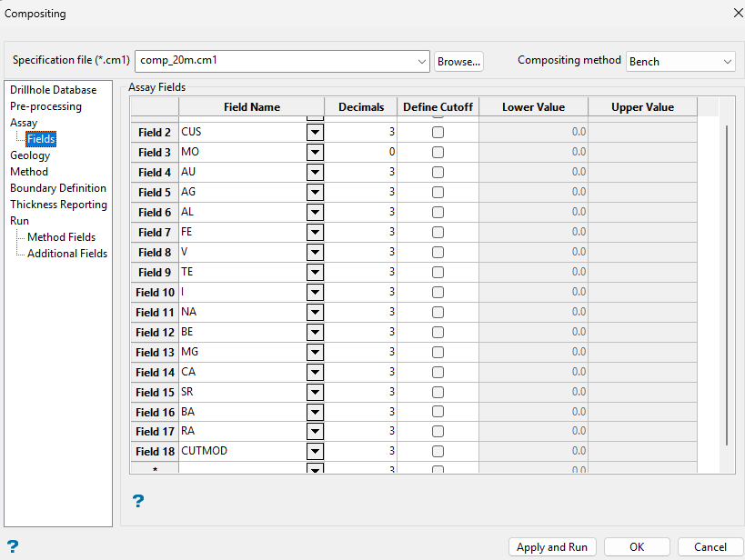
Task: Select the Fields node under Assay
Action: click(41, 139)
